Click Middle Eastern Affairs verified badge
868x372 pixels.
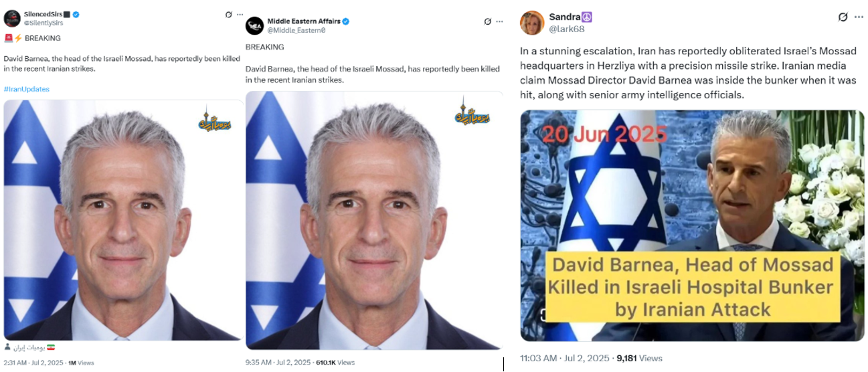[x=345, y=21]
